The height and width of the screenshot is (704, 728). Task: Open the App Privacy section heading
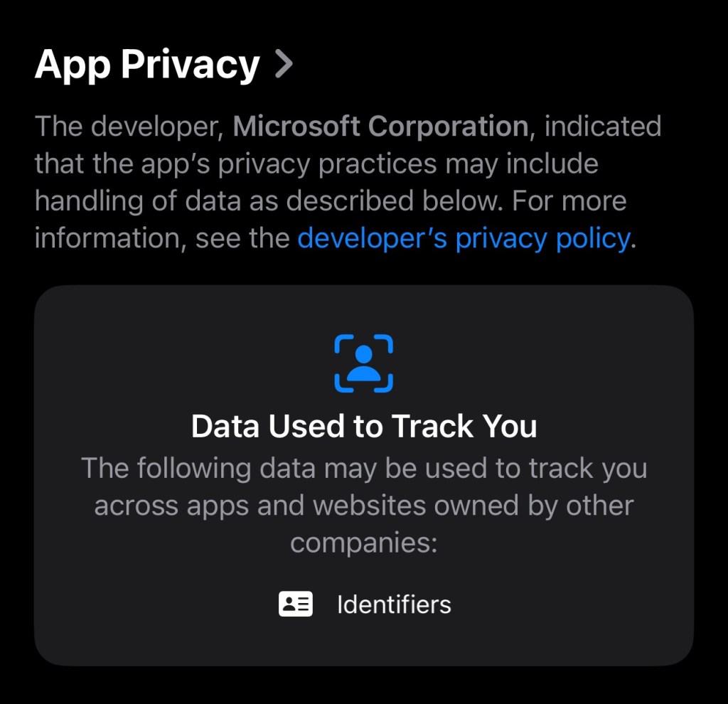147,65
